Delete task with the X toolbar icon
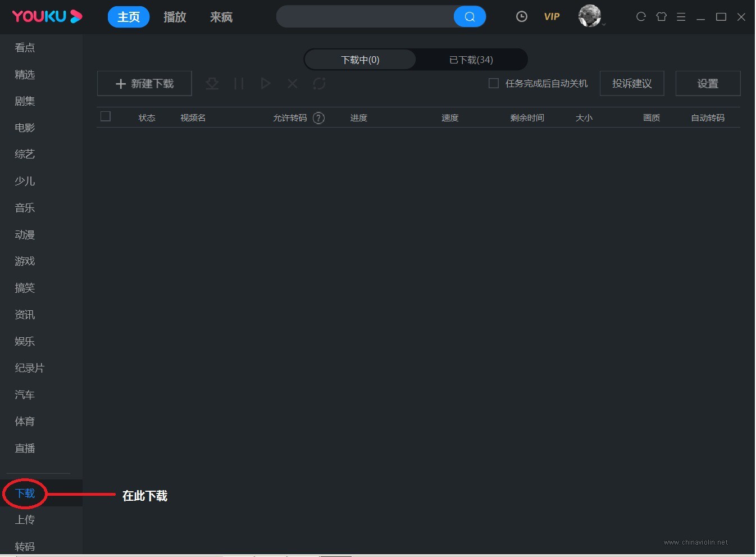Image resolution: width=756 pixels, height=557 pixels. (293, 84)
